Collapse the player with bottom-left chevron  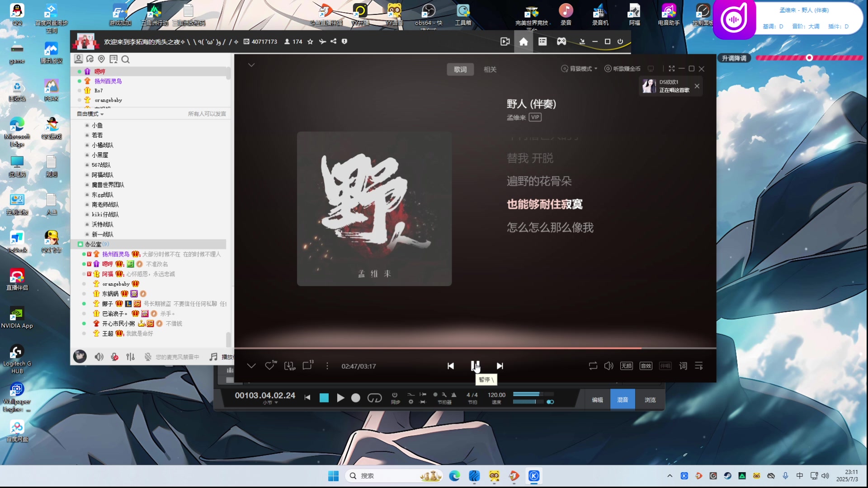tap(251, 366)
